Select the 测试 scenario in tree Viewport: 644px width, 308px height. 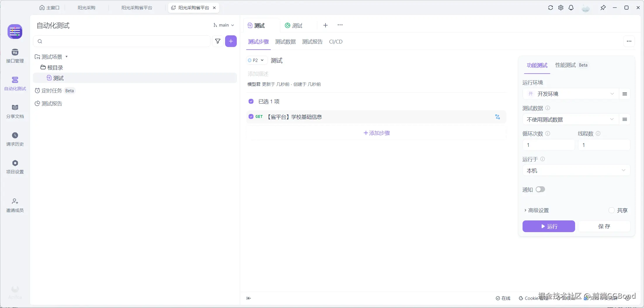pos(135,78)
